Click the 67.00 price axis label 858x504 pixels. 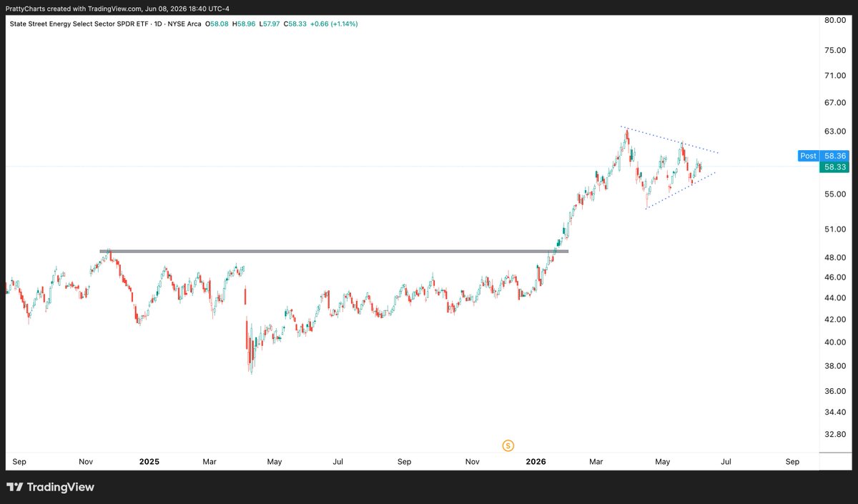(x=834, y=103)
